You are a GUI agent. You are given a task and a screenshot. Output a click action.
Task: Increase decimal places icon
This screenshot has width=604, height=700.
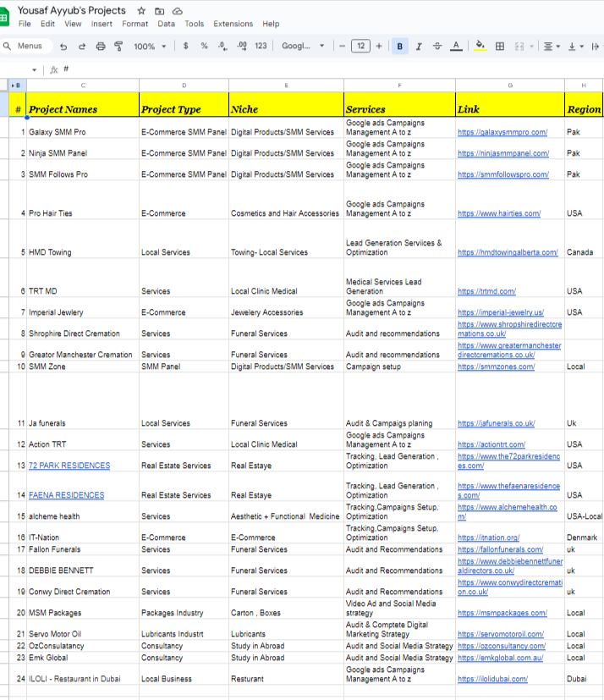point(242,46)
